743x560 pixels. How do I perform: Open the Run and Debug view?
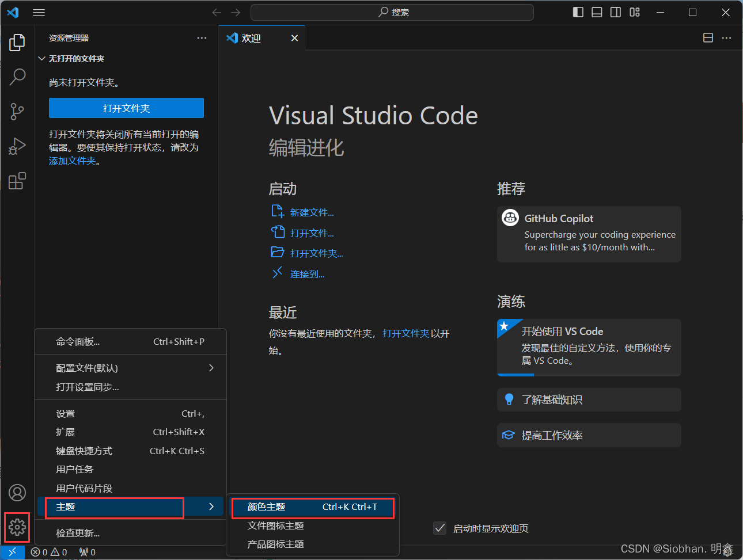click(17, 146)
